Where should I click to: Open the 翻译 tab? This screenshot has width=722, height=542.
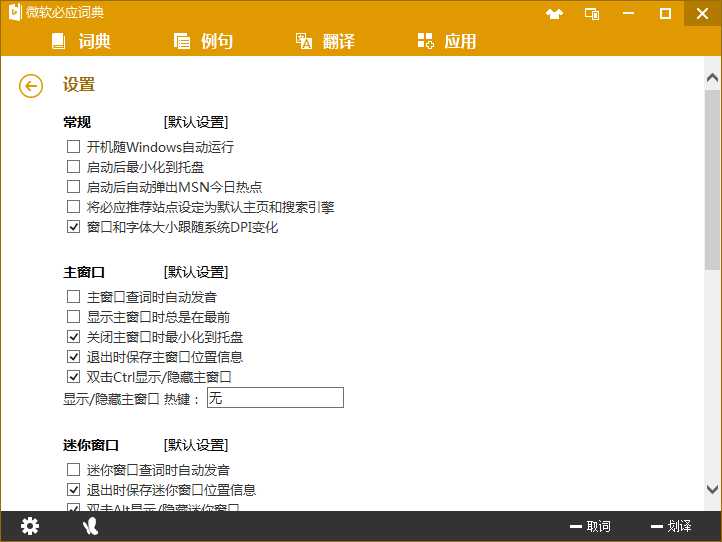pos(325,41)
